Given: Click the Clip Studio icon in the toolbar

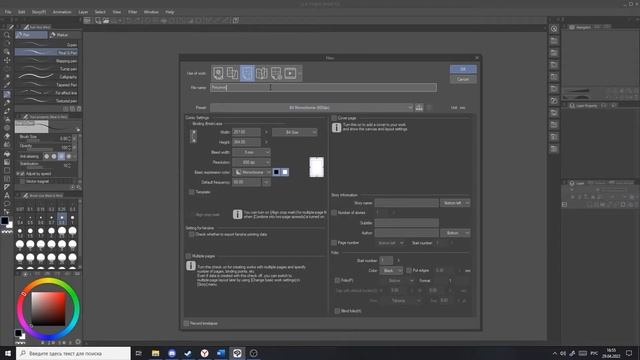Looking at the screenshot, I should (x=87, y=20).
